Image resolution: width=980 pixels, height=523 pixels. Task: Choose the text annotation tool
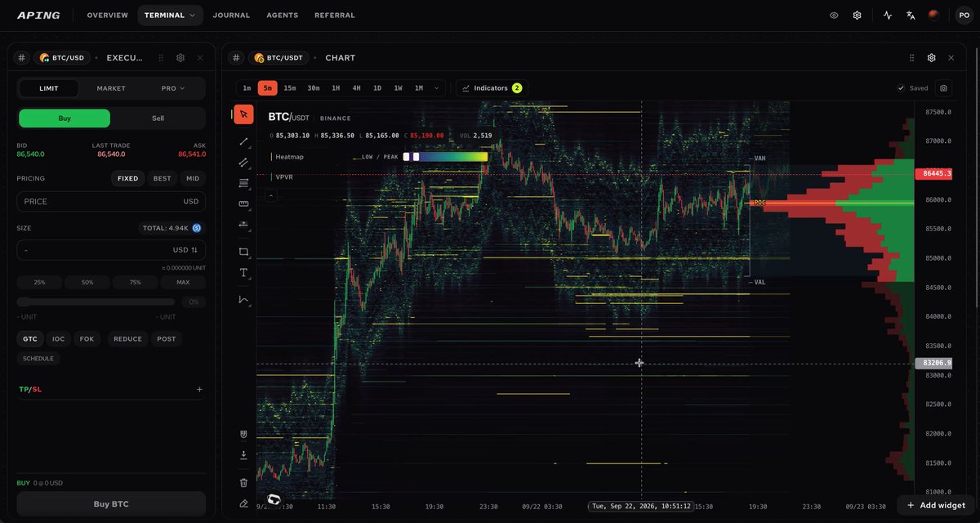click(243, 272)
